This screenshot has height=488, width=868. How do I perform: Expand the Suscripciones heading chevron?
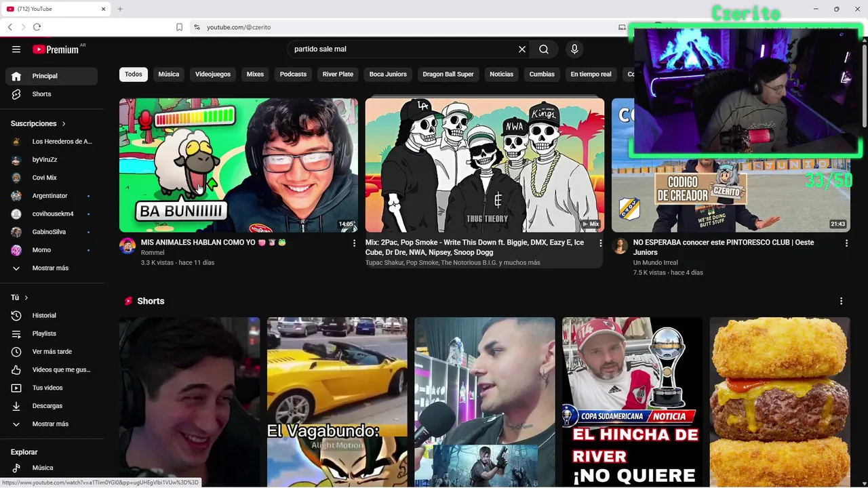pyautogui.click(x=64, y=124)
